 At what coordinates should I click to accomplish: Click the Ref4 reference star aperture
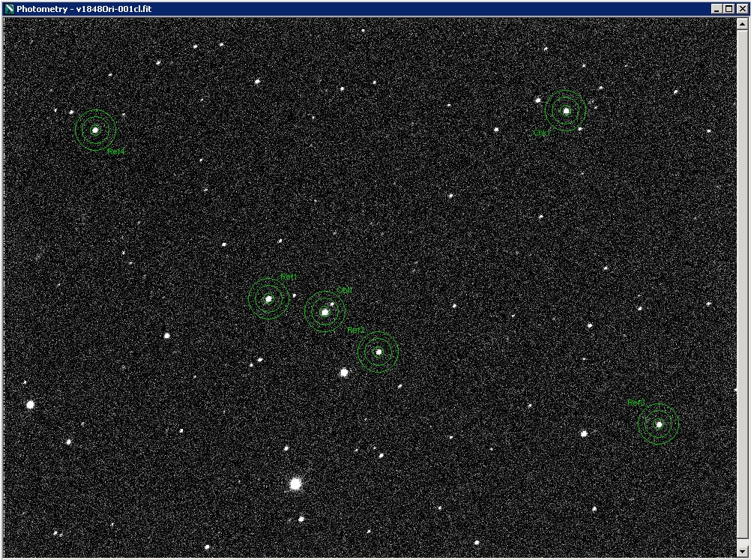click(x=95, y=130)
